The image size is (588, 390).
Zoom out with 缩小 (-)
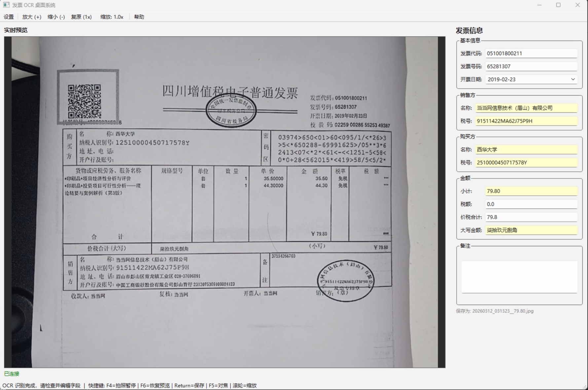(x=56, y=17)
